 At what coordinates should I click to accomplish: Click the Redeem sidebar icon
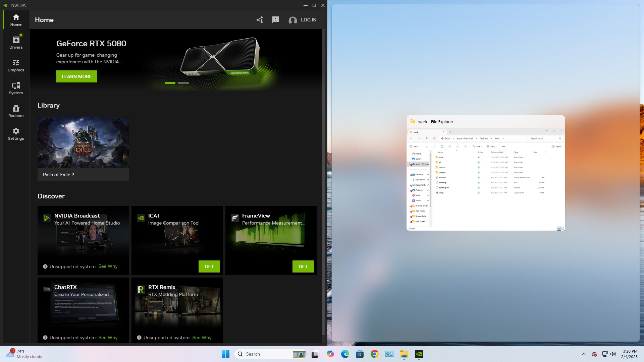pos(16,111)
